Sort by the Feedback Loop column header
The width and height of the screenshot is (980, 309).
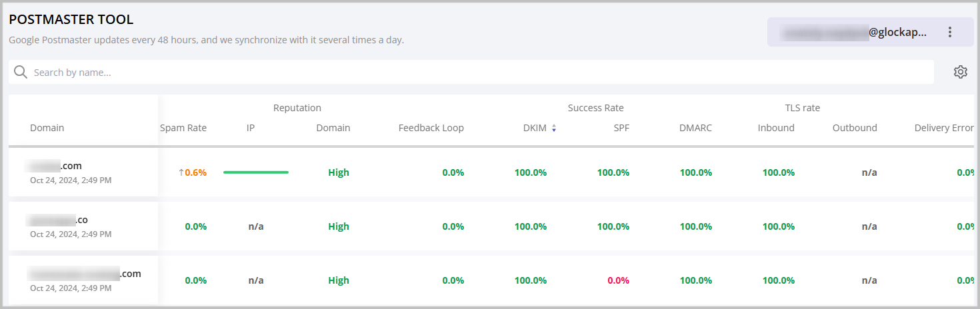pyautogui.click(x=431, y=128)
